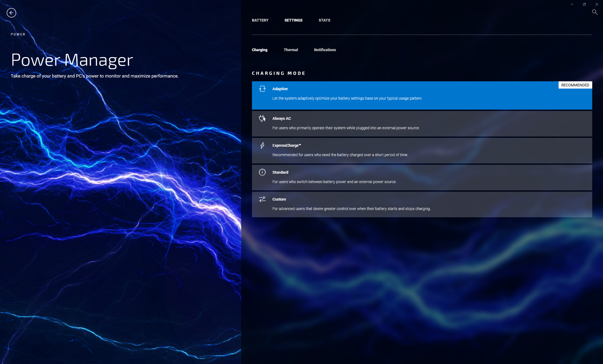Click the ExpressCharge lightning bolt icon
The height and width of the screenshot is (364, 603).
tap(262, 145)
